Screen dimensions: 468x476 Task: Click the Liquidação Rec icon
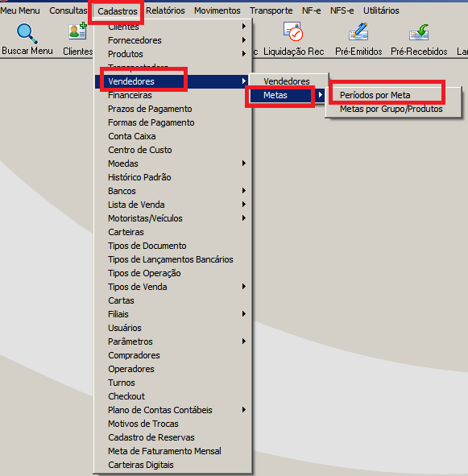click(x=293, y=31)
